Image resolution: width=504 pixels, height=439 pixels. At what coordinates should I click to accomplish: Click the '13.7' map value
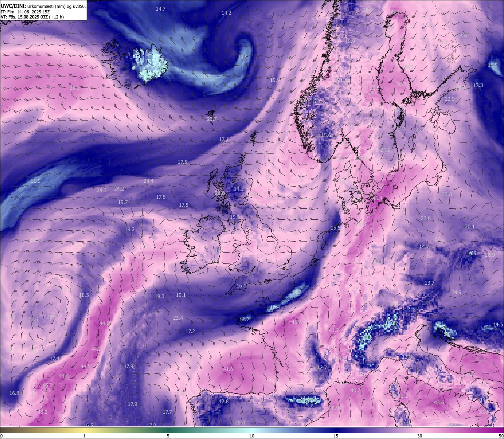pyautogui.click(x=430, y=283)
